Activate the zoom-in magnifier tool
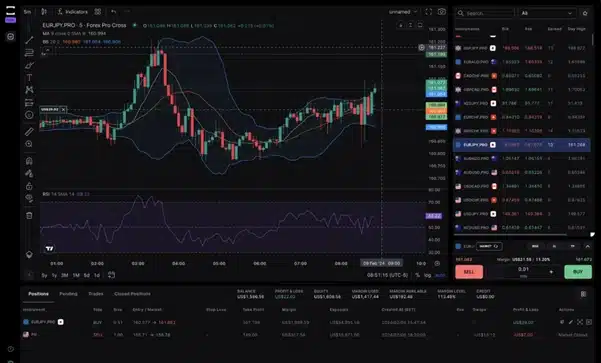This screenshot has height=363, width=601. (29, 144)
